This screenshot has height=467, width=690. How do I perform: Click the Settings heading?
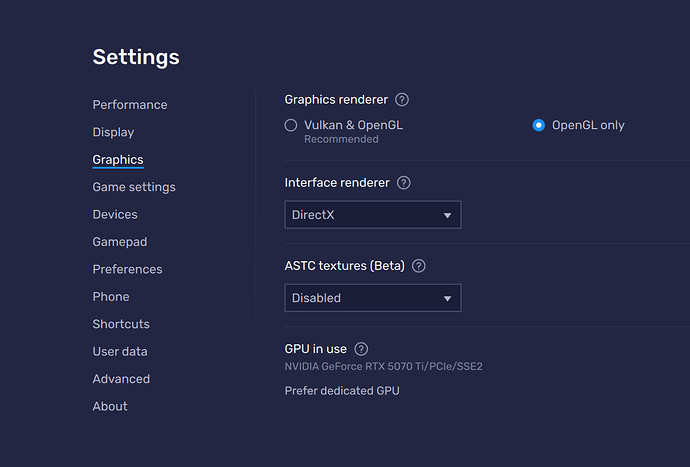click(x=136, y=57)
